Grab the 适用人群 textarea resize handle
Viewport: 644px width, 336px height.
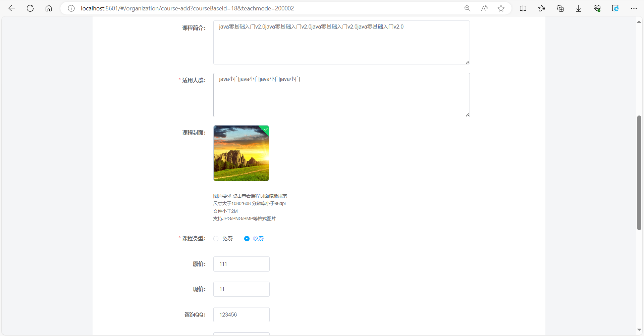click(x=467, y=115)
